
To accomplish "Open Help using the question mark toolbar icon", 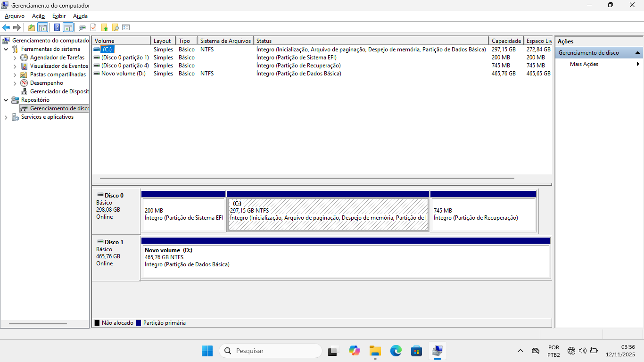I will pos(57,27).
